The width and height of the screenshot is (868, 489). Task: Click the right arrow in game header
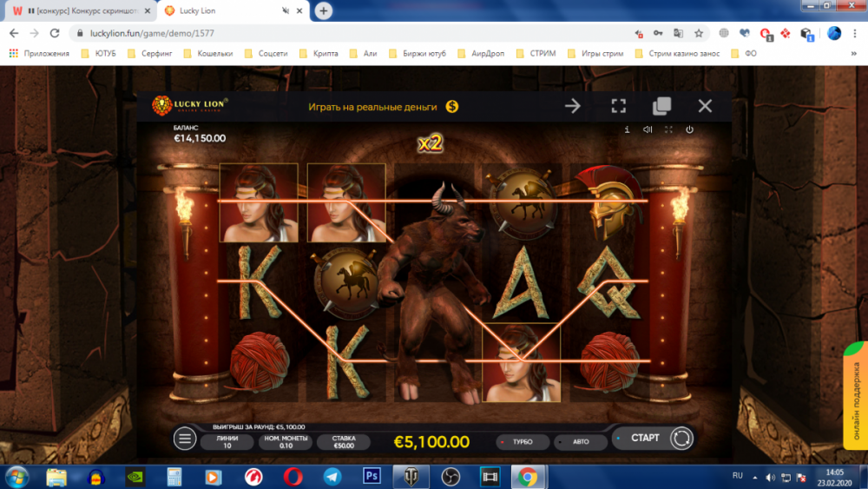[x=573, y=106]
